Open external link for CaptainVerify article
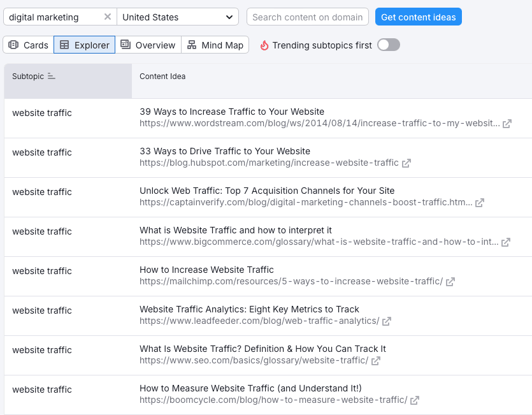The width and height of the screenshot is (532, 415). (480, 203)
